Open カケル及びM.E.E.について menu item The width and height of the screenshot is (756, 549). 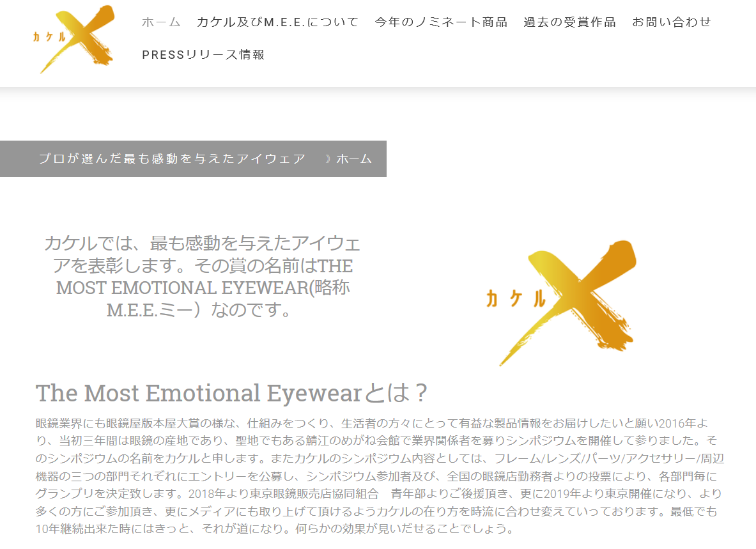[x=278, y=22]
